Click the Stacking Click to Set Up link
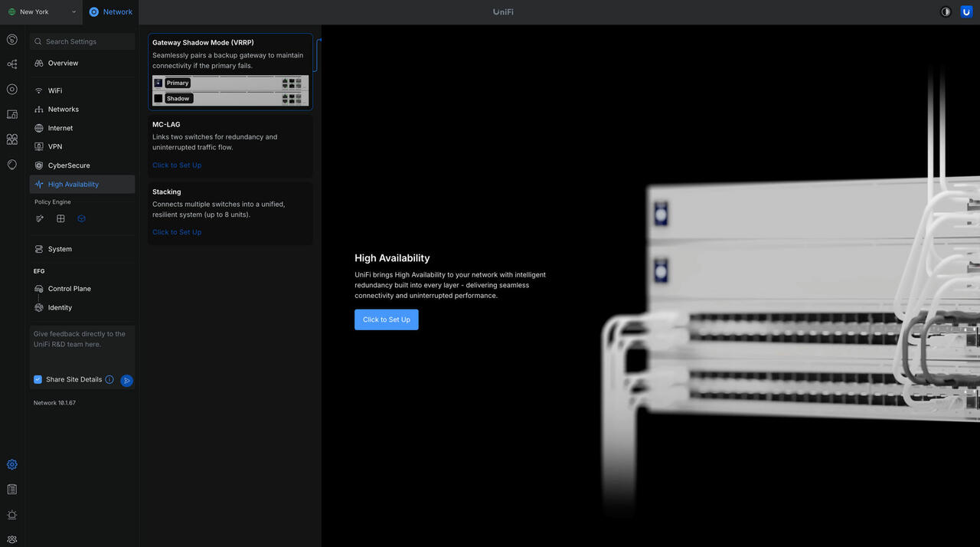Viewport: 980px width, 547px height. point(177,232)
